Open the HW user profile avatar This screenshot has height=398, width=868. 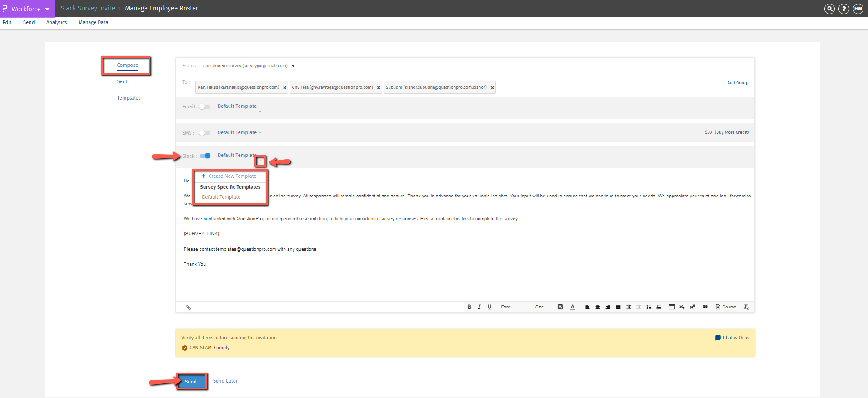pos(858,9)
